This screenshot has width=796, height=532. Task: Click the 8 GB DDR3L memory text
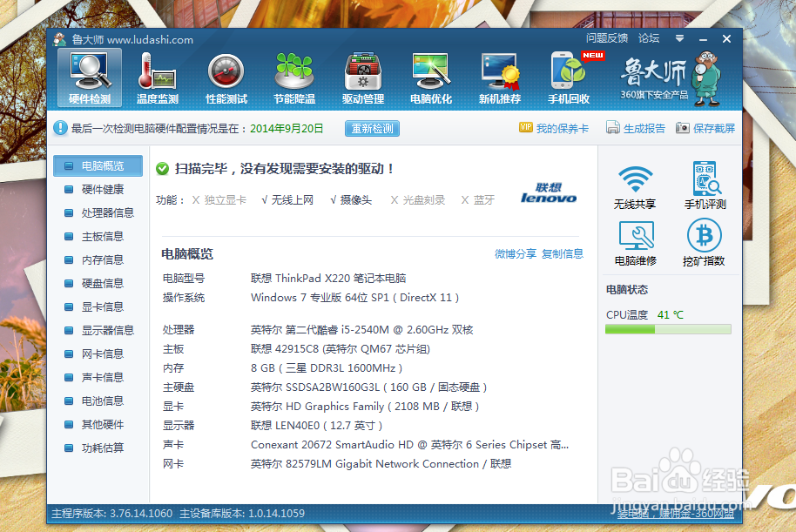(327, 368)
